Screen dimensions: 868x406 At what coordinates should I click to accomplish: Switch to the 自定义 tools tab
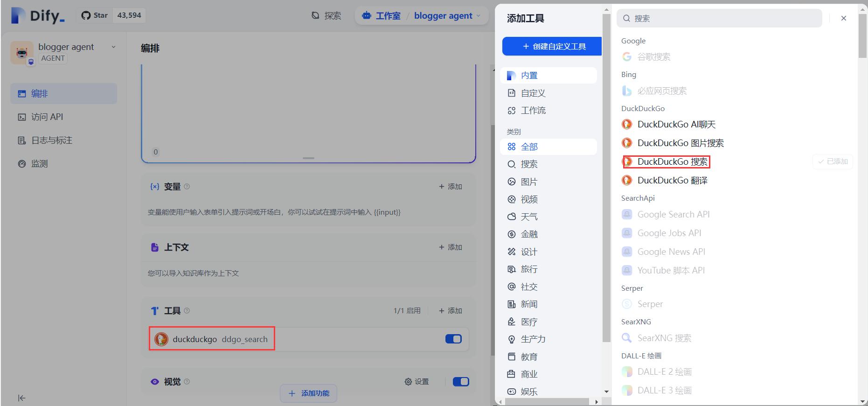(x=533, y=93)
